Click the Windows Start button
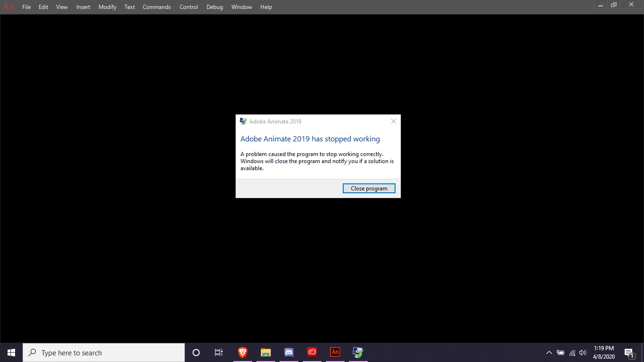 [x=11, y=353]
